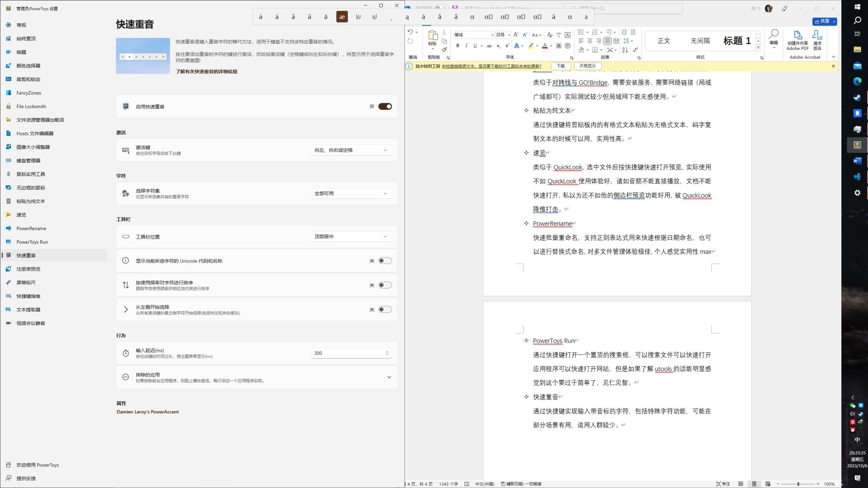868x488 pixels.
Task: Open the 了解有关快速重音的详细信息 link
Action: (206, 72)
